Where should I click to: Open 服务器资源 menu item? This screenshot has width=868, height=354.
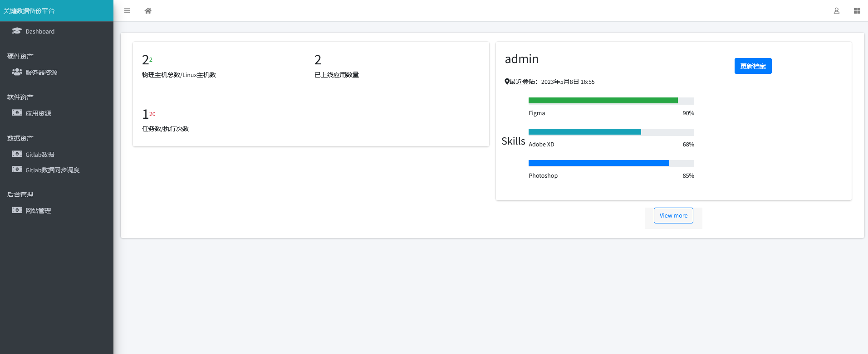pos(57,73)
